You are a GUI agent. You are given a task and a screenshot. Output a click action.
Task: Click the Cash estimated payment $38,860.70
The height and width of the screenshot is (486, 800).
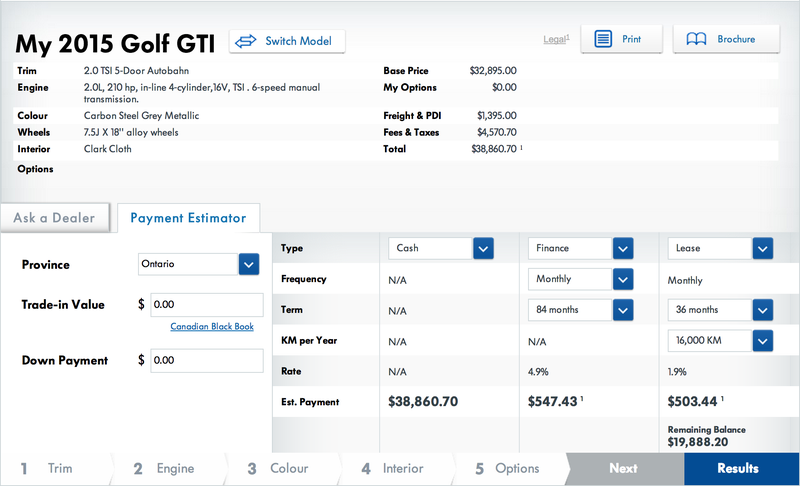click(x=423, y=402)
